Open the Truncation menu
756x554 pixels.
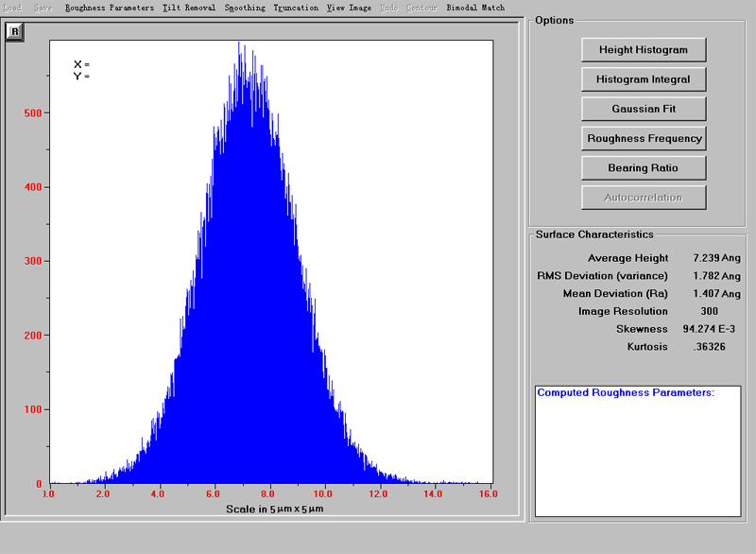tap(296, 8)
